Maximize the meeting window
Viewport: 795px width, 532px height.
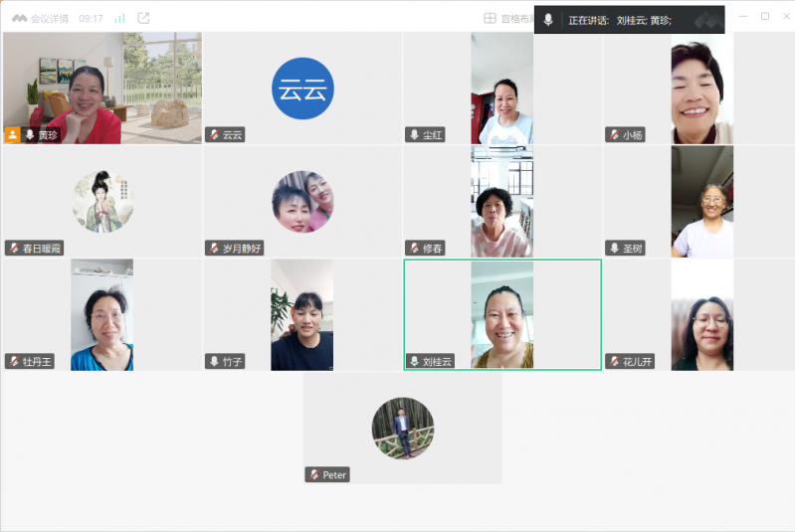pos(764,17)
